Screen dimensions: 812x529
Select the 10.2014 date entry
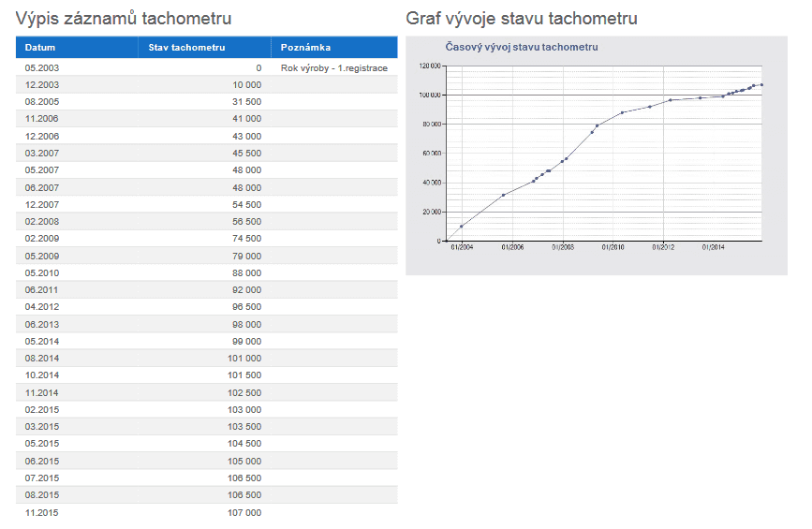coord(42,375)
